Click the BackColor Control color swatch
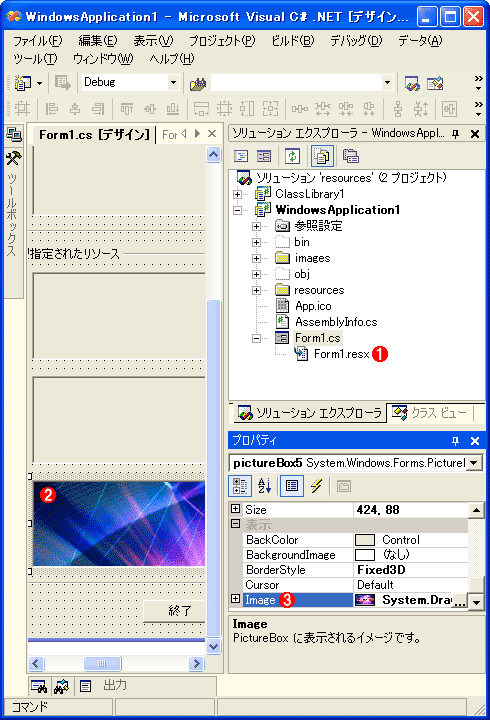The image size is (490, 720). coord(365,540)
